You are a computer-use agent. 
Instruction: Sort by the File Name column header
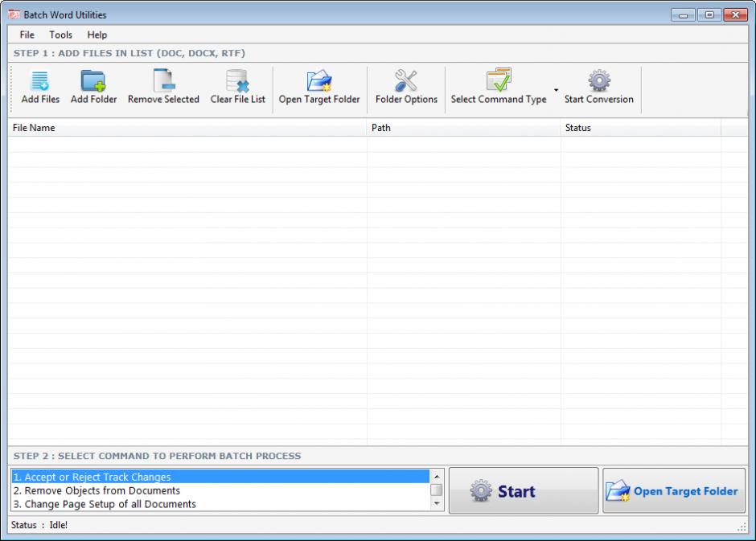187,128
